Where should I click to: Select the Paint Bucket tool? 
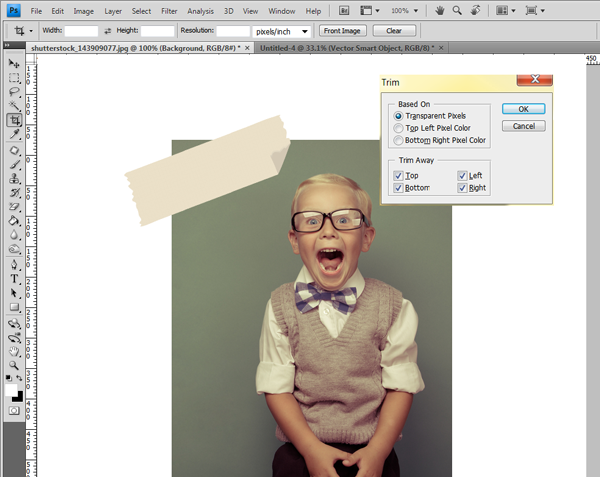(14, 221)
